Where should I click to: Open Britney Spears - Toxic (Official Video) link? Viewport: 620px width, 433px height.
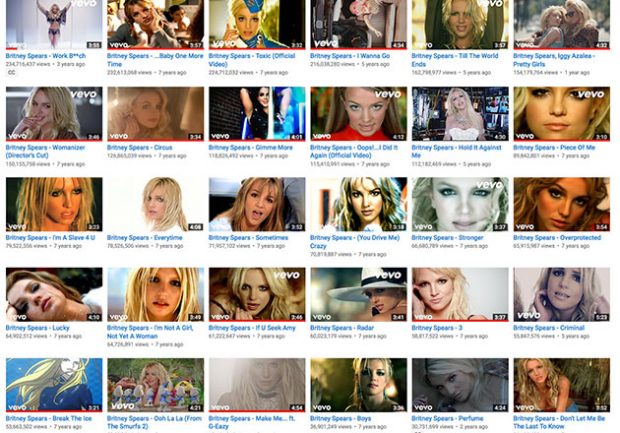(252, 60)
